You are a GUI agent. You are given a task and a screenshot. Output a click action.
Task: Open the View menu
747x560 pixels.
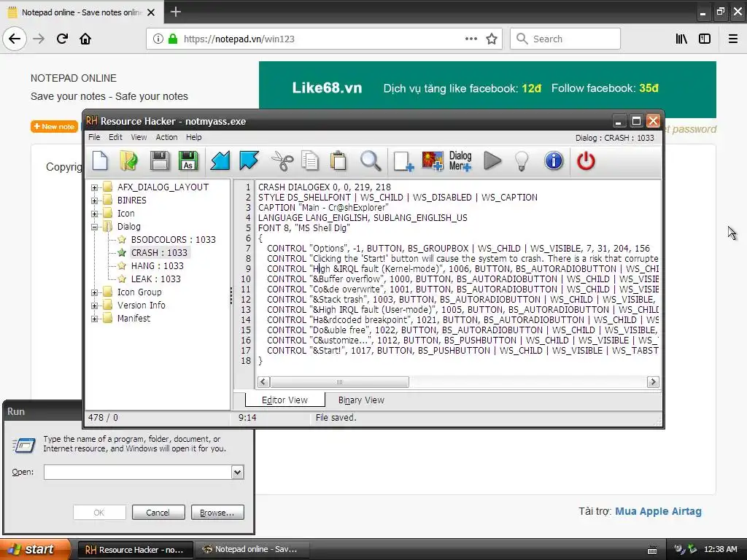click(139, 137)
